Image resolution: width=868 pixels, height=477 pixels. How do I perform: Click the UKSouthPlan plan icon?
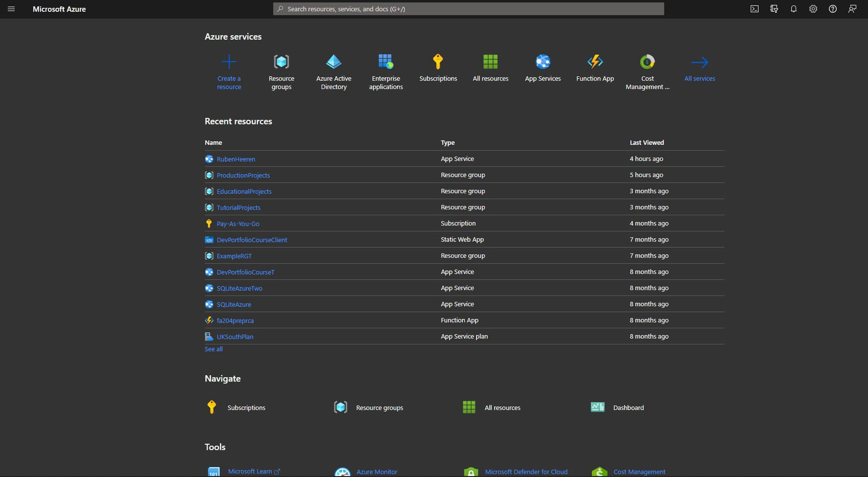tap(209, 337)
